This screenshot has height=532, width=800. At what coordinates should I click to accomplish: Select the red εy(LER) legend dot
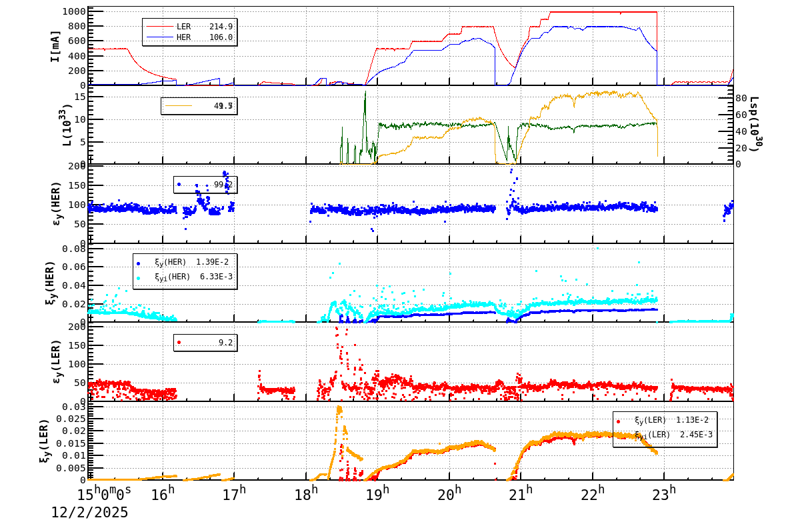pos(179,343)
